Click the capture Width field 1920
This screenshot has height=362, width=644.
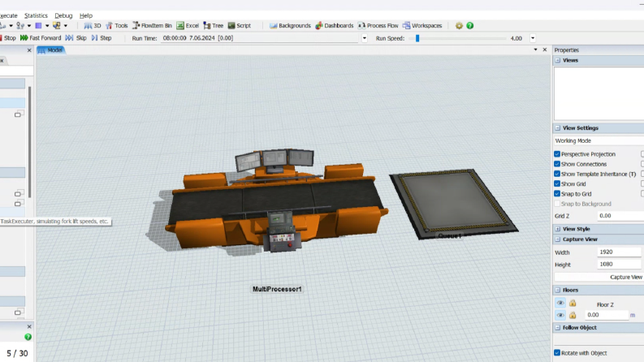[x=619, y=252]
